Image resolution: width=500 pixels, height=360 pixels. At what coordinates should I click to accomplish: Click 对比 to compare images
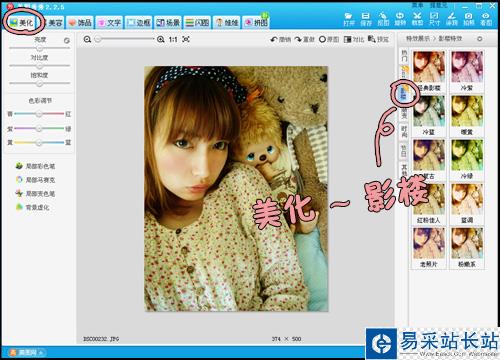coord(354,39)
